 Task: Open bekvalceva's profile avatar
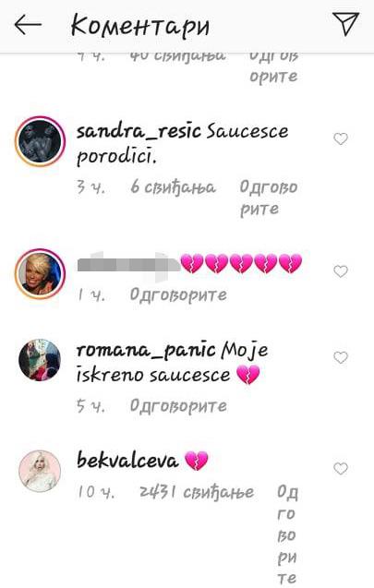[x=40, y=471]
